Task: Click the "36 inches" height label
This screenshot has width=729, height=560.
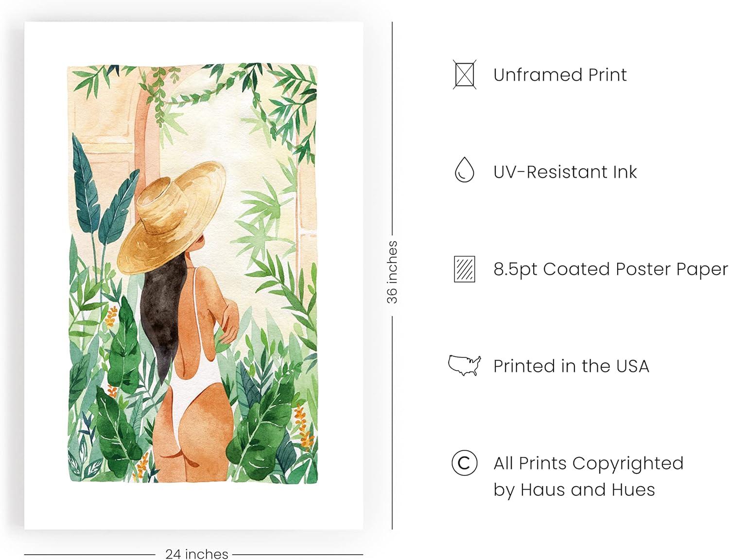Action: click(x=392, y=272)
